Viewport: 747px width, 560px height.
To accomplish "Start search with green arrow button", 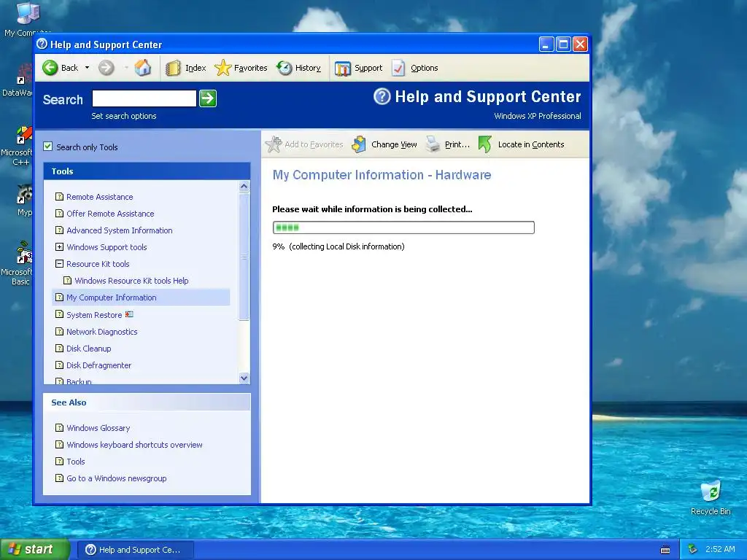I will pos(208,98).
